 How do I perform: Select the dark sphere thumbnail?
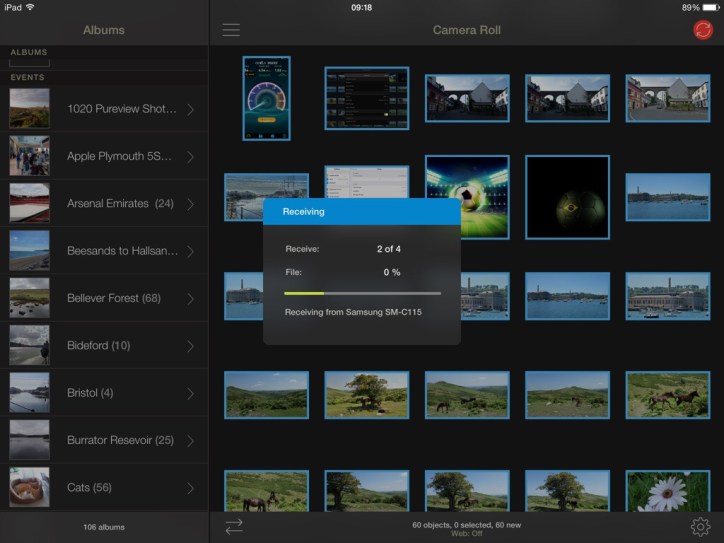[567, 197]
